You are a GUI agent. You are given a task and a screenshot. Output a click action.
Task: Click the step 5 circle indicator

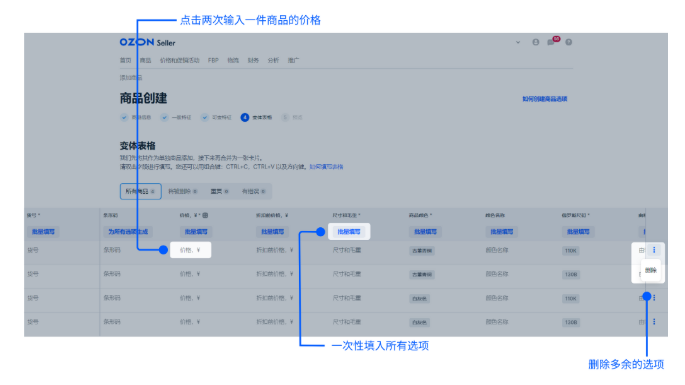(285, 118)
